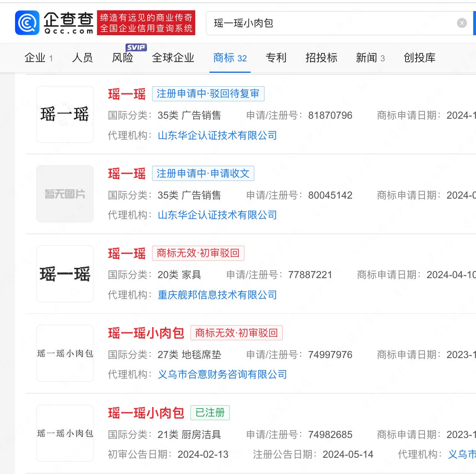Switch to the 人员 tab

[82, 58]
